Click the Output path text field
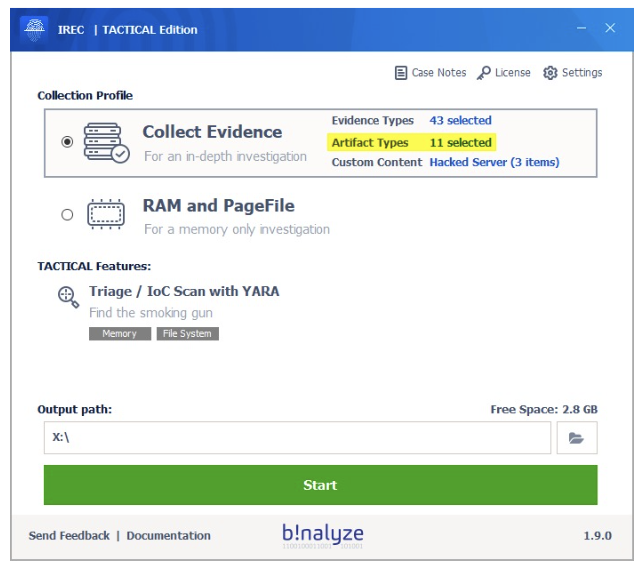Image resolution: width=643 pixels, height=569 pixels. [297, 438]
